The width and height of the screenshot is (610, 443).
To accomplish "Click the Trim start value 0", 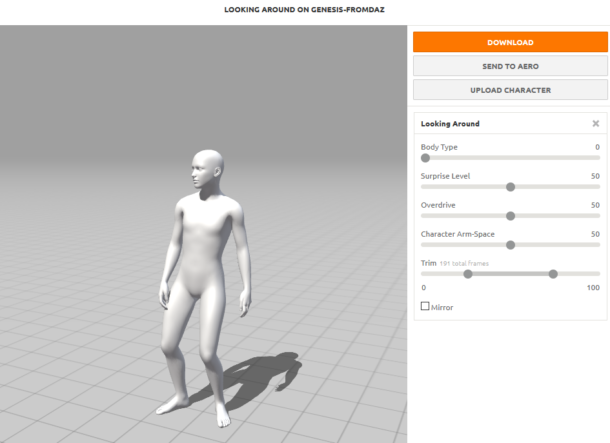I will point(424,288).
